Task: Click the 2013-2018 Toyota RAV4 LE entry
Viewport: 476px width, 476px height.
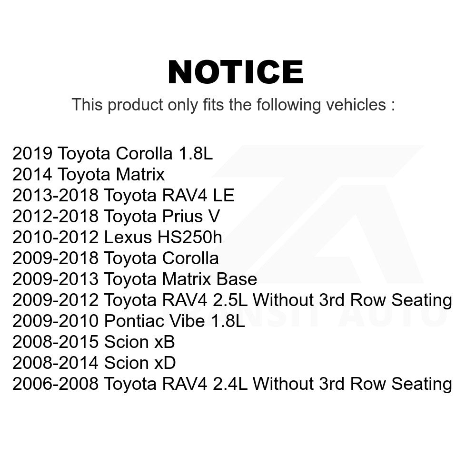Action: point(123,195)
